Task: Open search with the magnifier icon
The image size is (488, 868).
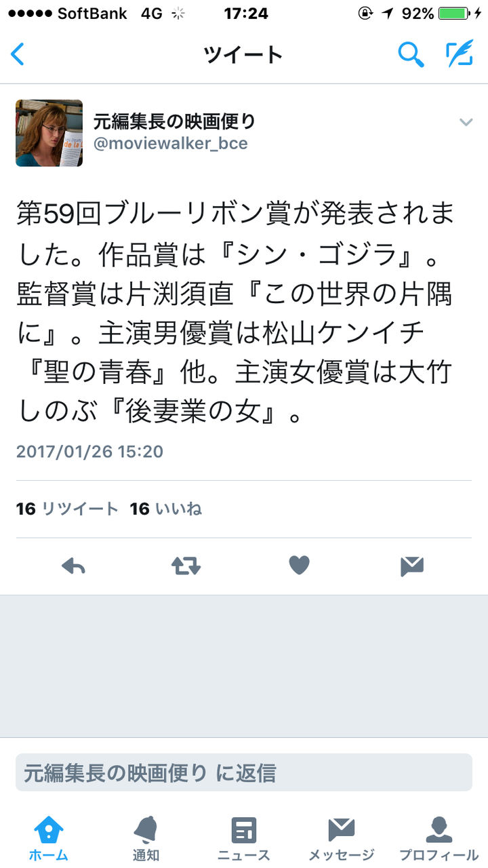Action: click(411, 54)
